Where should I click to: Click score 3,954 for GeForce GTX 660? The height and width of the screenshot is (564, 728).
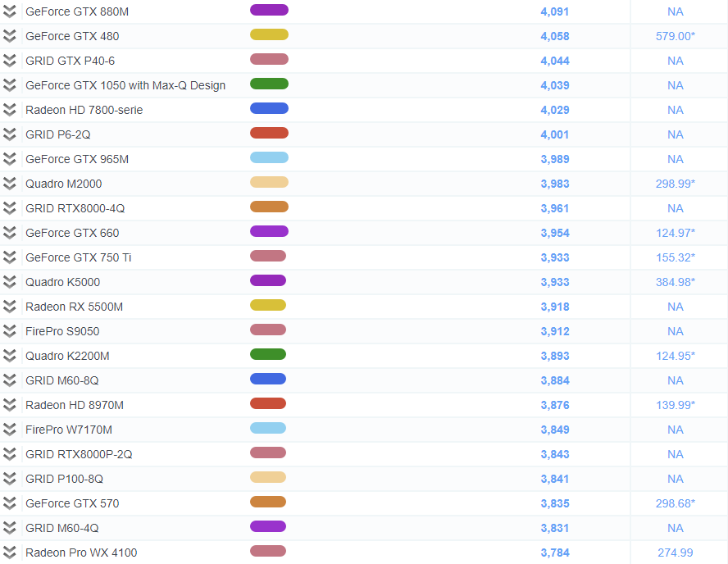point(555,233)
